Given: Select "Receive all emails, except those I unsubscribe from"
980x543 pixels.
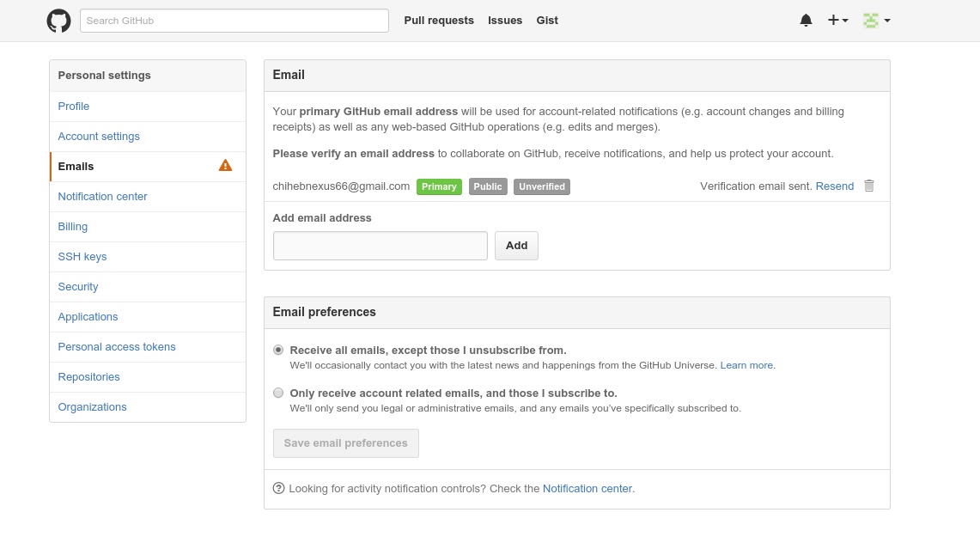Looking at the screenshot, I should [x=277, y=350].
